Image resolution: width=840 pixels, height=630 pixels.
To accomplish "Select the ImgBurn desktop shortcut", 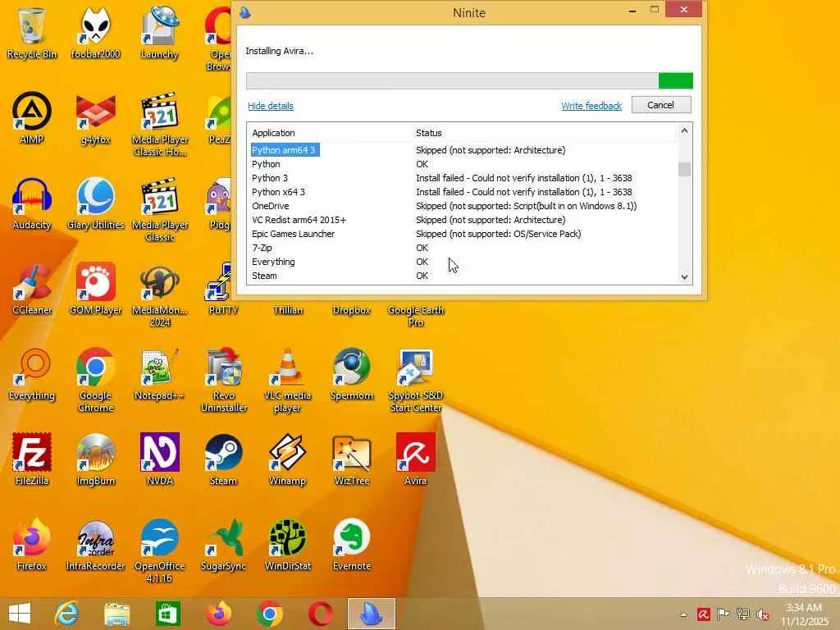I will [x=95, y=459].
